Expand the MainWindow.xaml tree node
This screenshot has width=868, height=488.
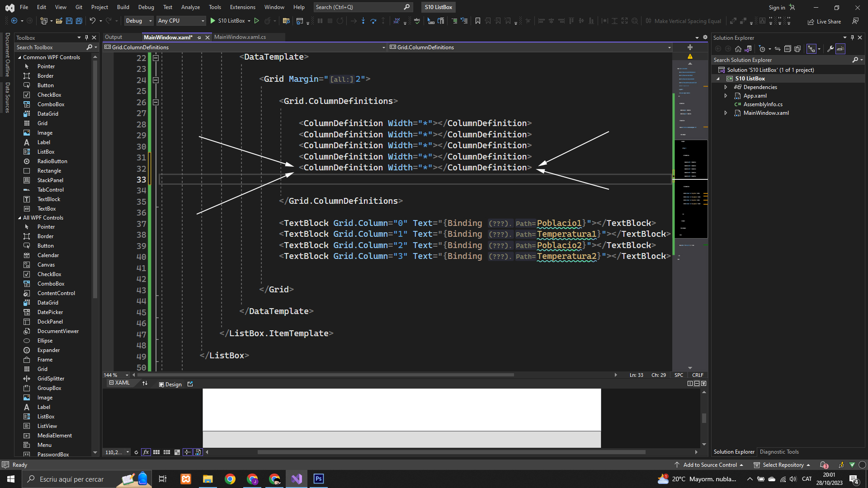point(726,113)
